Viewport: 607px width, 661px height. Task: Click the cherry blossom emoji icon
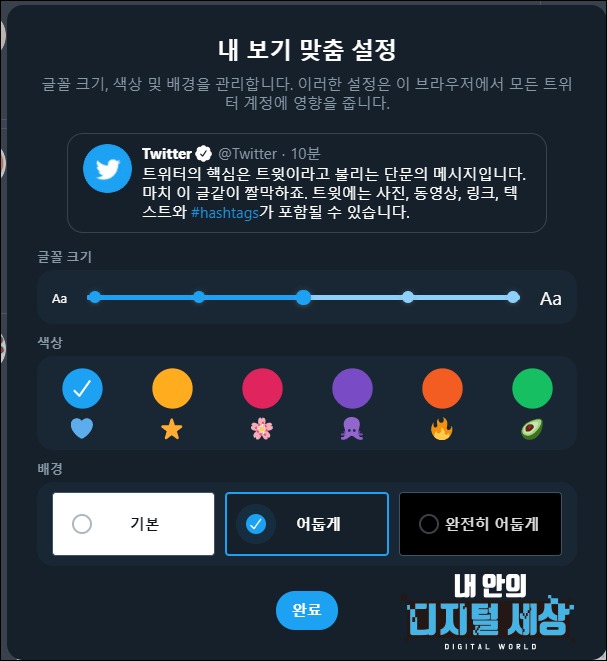click(x=262, y=429)
